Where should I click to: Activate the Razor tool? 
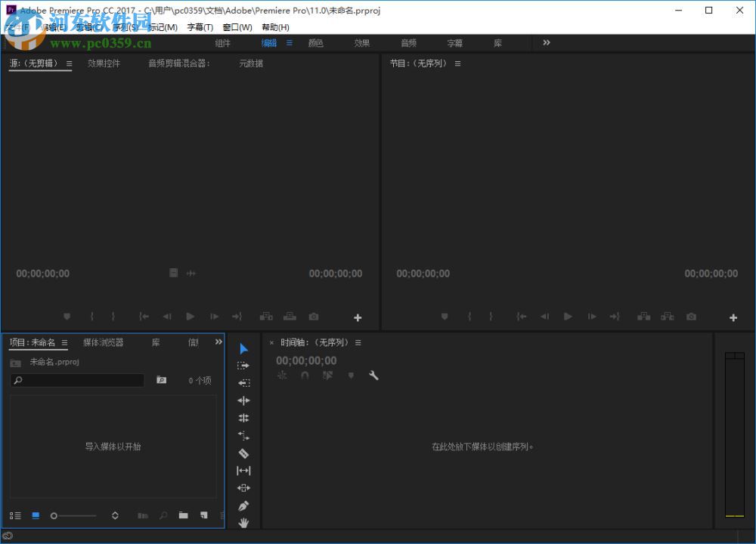243,453
